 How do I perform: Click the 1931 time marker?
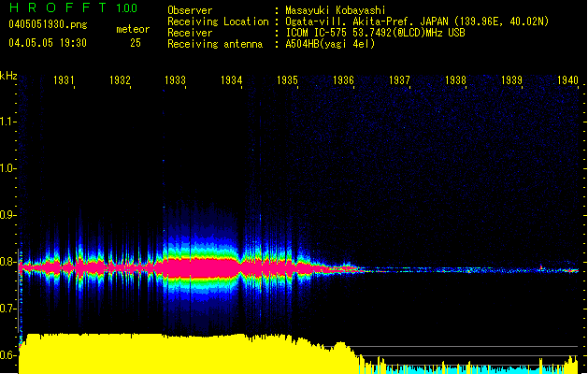(64, 79)
